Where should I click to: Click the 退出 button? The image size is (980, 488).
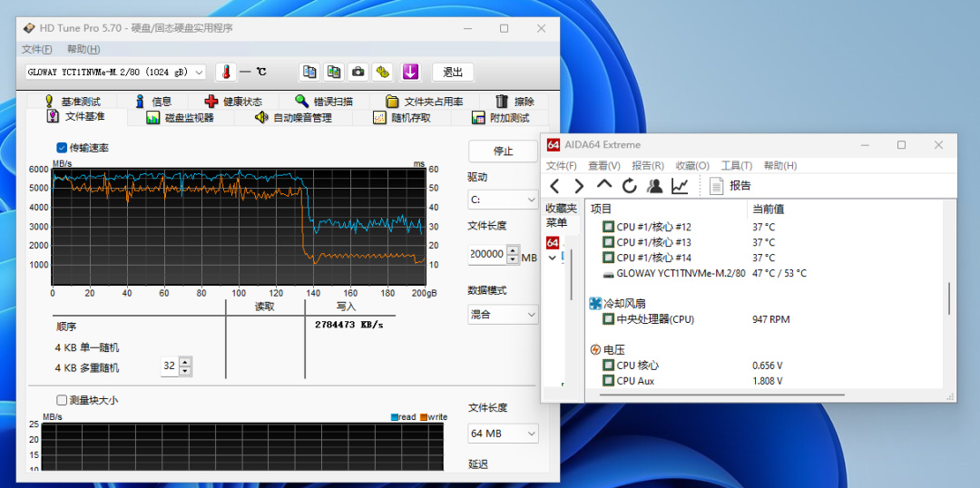(x=453, y=72)
